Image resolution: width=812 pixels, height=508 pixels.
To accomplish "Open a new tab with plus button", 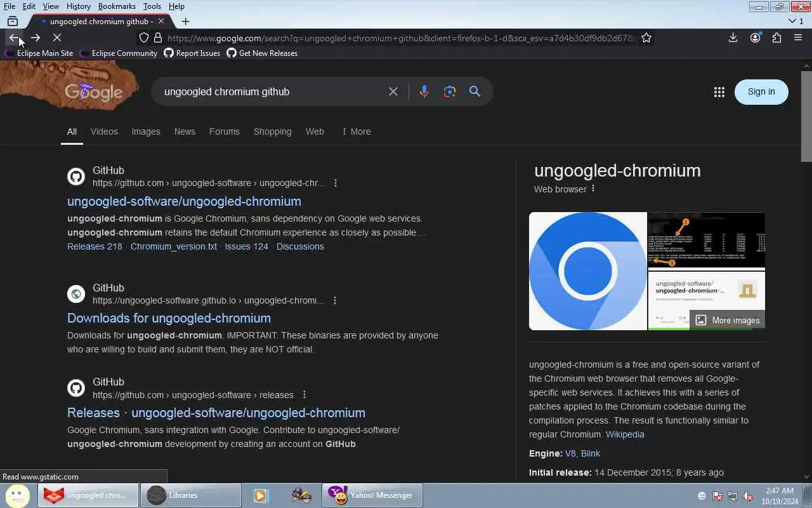I will coord(185,21).
